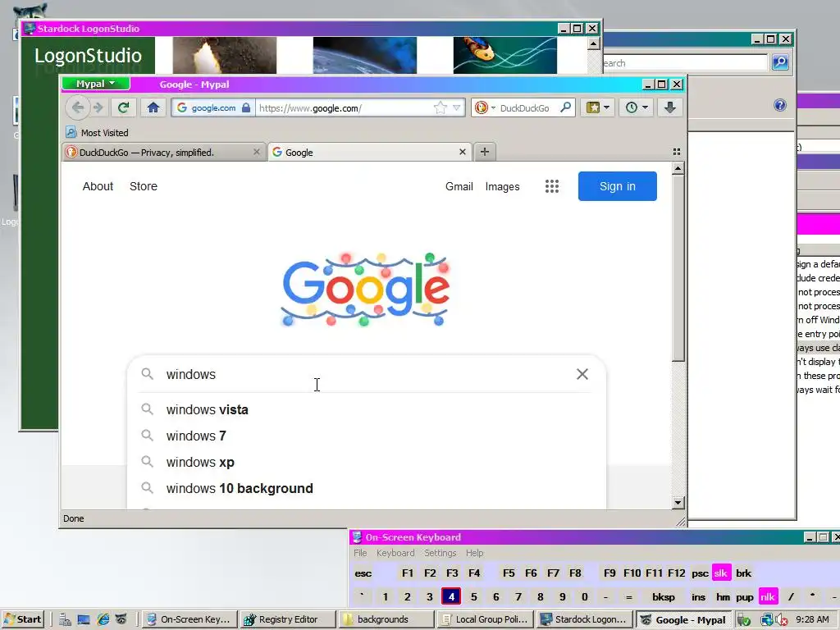This screenshot has width=840, height=630.
Task: Click the F5 key on On-Screen Keyboard
Action: (x=509, y=573)
